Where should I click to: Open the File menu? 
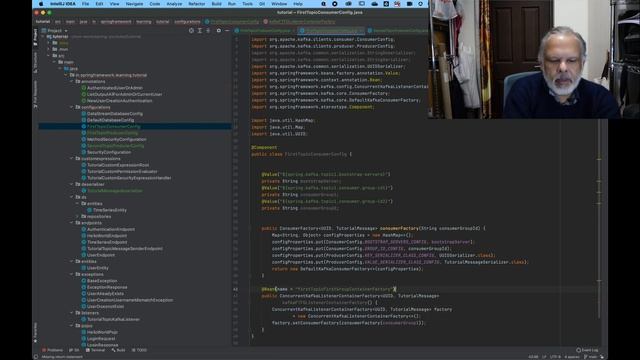click(85, 4)
